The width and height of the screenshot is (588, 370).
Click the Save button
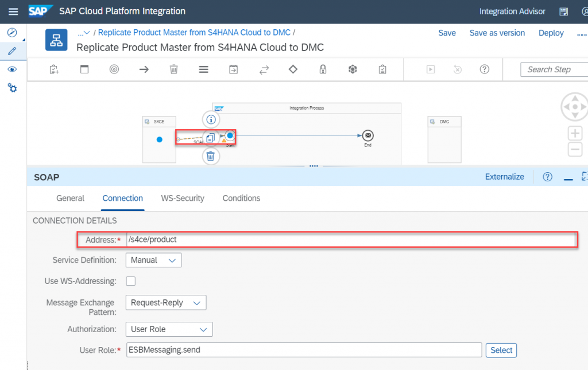click(x=447, y=33)
